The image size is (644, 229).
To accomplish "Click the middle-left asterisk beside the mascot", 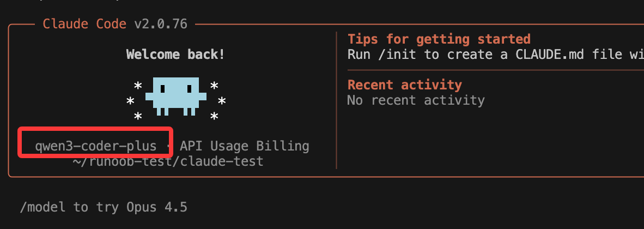I will (x=130, y=101).
